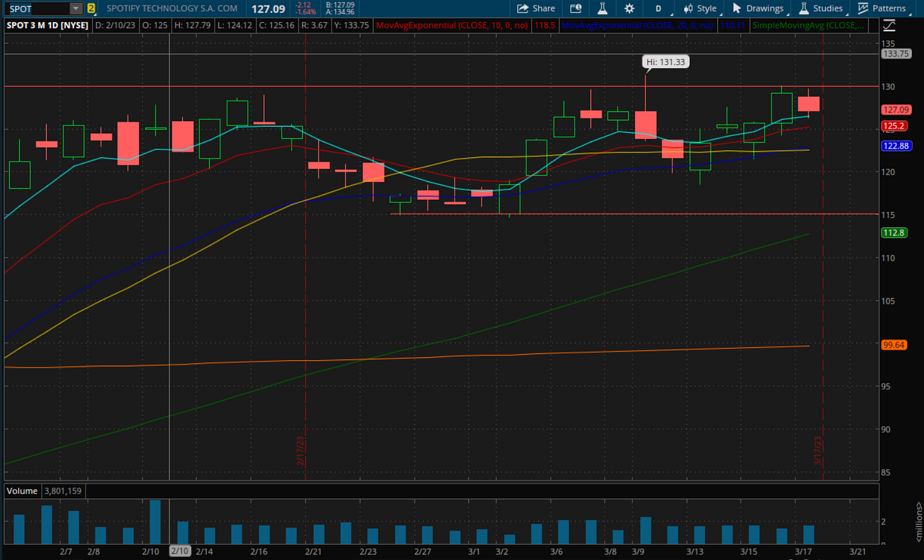Click the 2/17/23 vertical expiration marker
Screen dimensions: 924x560
click(300, 450)
